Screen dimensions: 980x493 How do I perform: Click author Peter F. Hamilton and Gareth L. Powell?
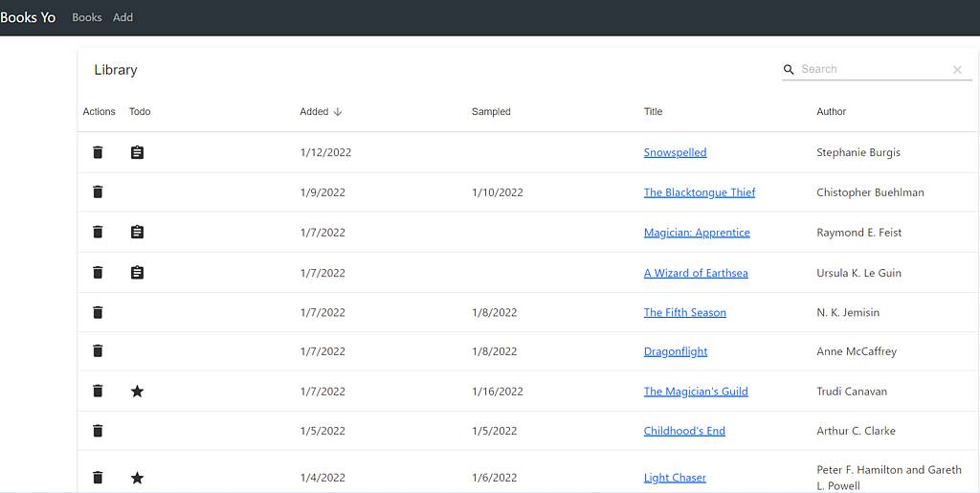pos(889,478)
